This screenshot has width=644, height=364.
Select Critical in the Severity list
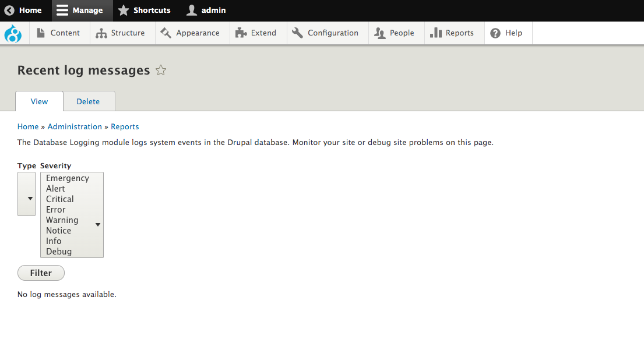[x=59, y=199]
